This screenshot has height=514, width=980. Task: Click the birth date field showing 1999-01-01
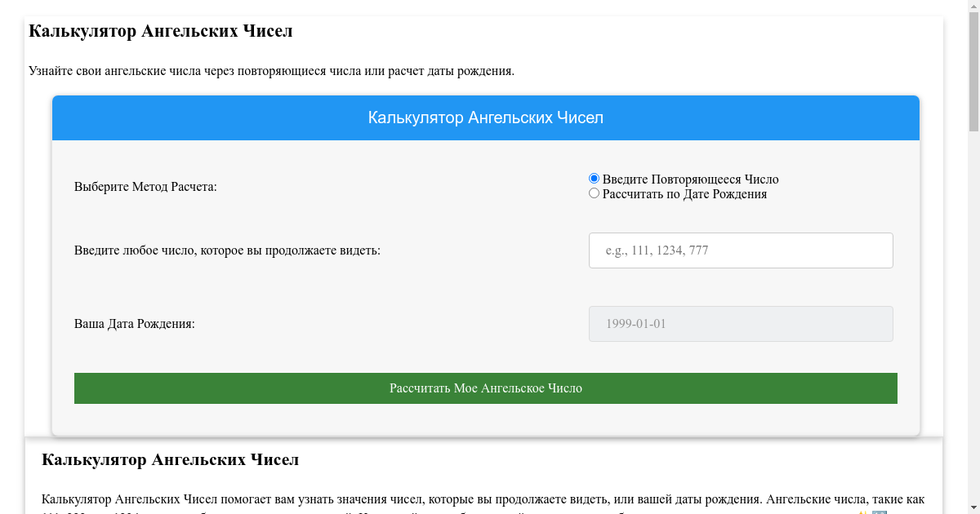coord(740,324)
